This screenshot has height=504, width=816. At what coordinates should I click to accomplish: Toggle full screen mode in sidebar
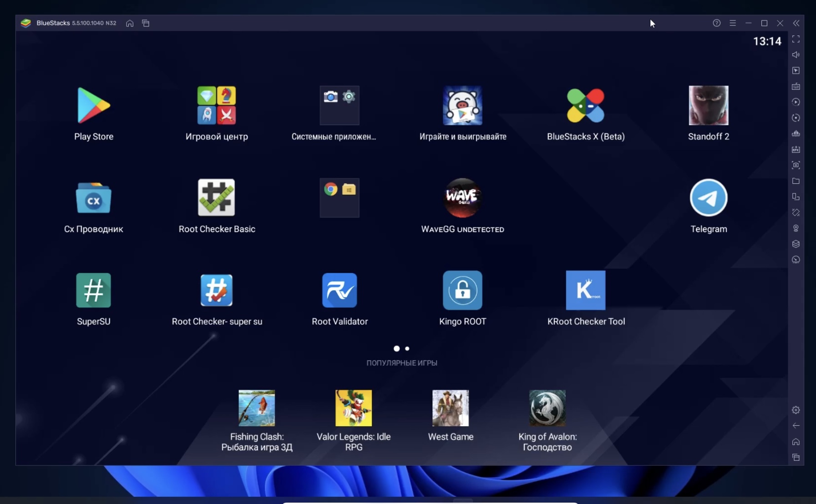[796, 39]
